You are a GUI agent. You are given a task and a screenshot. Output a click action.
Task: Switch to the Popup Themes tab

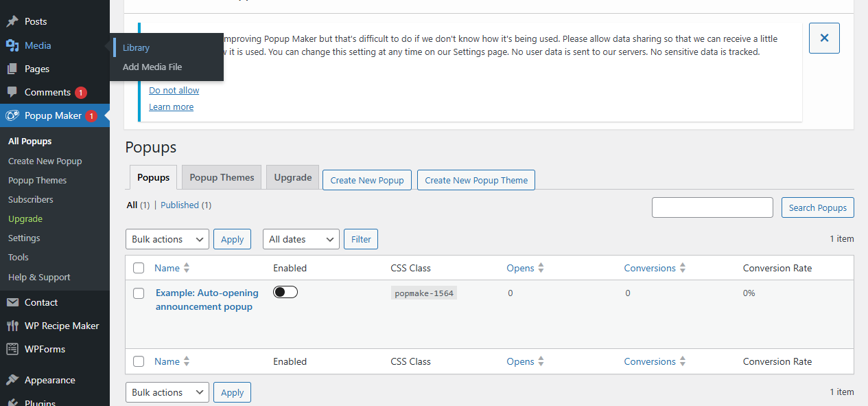[x=222, y=177]
